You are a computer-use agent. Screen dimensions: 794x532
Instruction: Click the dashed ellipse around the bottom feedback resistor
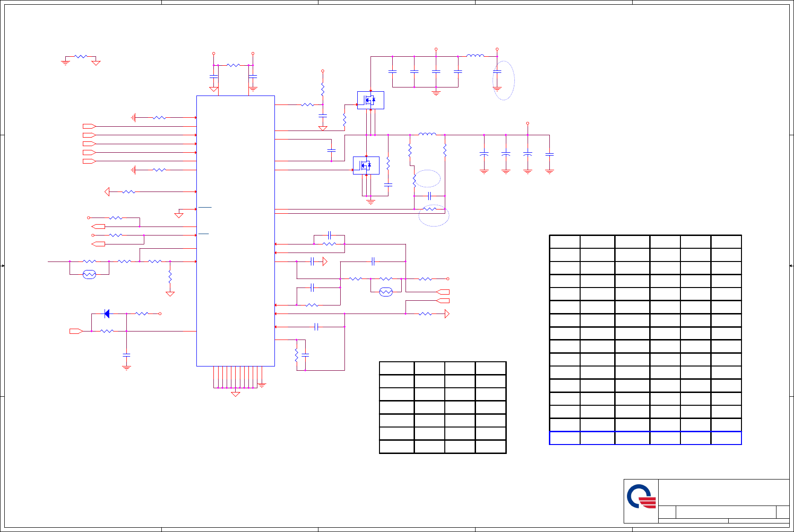[x=434, y=215]
